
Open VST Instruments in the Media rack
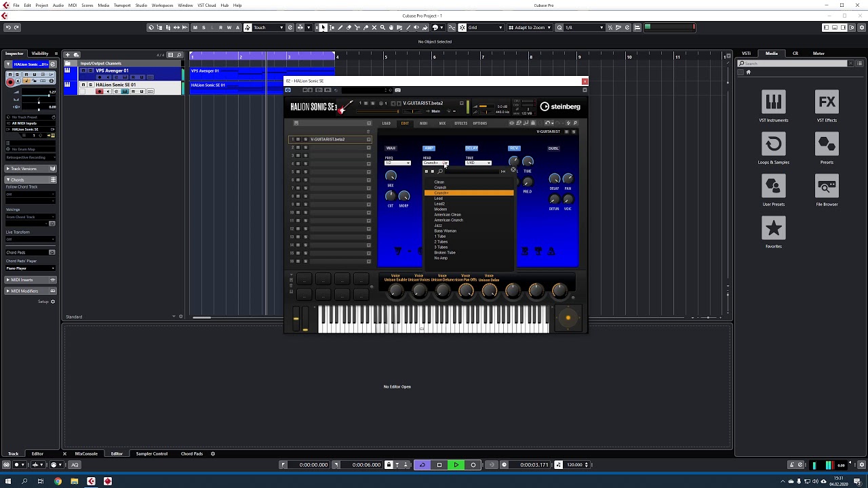(773, 106)
